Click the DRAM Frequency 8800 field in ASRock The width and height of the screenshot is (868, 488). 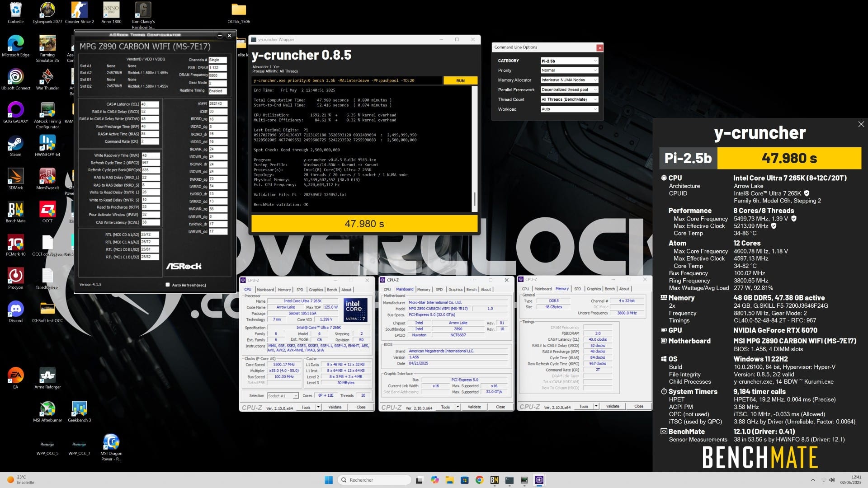(217, 75)
